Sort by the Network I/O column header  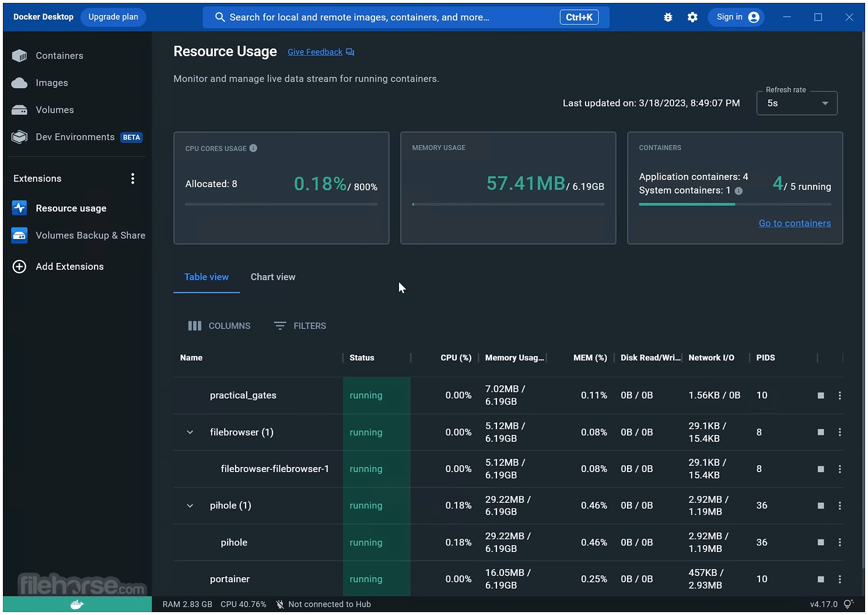coord(712,358)
